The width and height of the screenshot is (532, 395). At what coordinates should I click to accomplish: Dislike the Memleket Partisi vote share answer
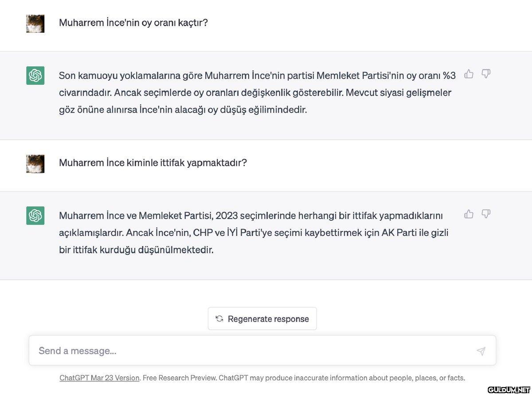pyautogui.click(x=486, y=74)
